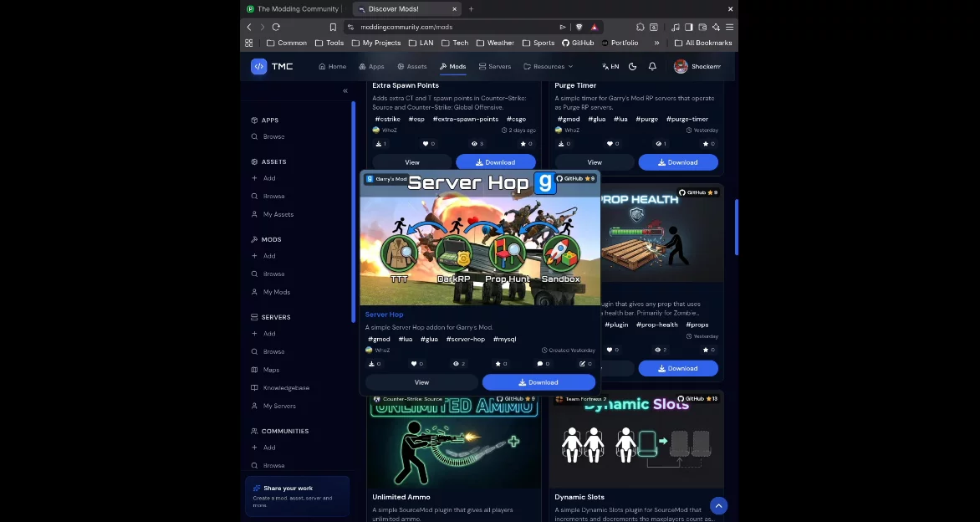This screenshot has height=522, width=980.
Task: Toggle dark mode with the moon icon
Action: click(632, 66)
